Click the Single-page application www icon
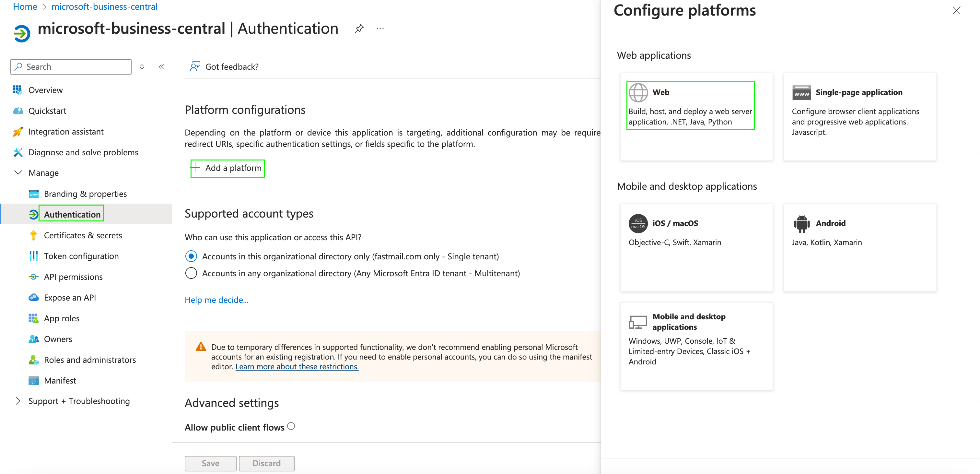The image size is (980, 474). [x=801, y=92]
